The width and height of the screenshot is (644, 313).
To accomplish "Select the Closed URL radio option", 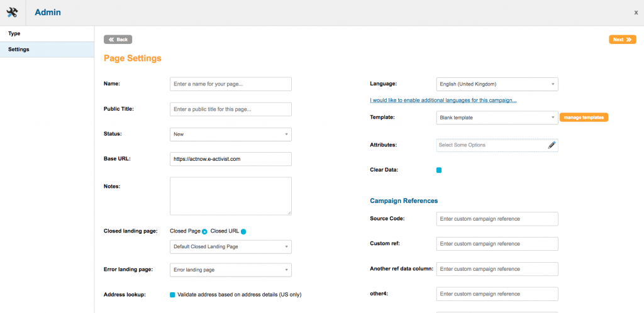I will [243, 232].
